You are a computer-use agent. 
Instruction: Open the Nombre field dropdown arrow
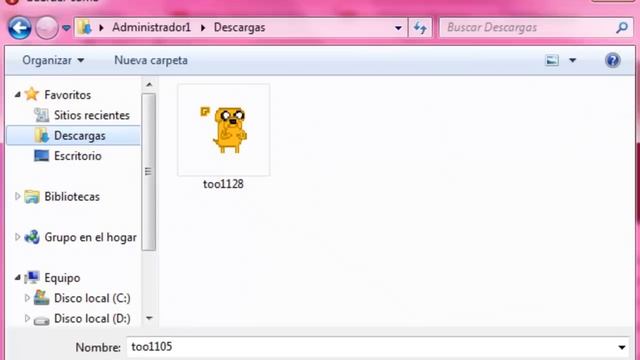click(x=622, y=347)
